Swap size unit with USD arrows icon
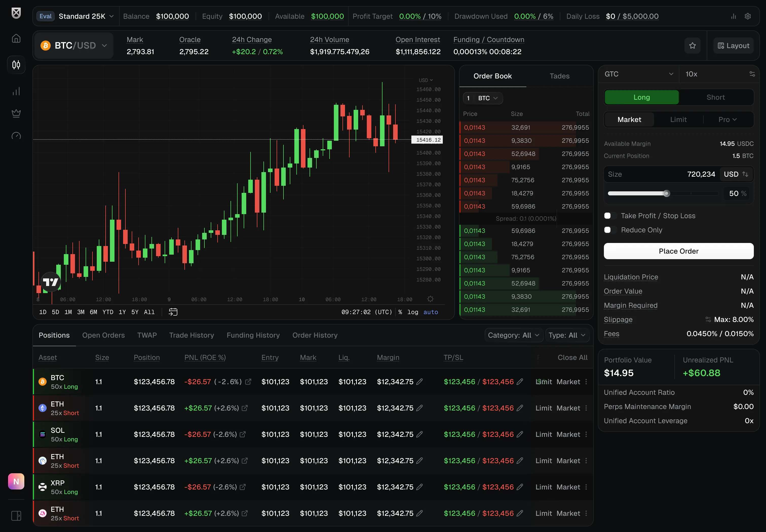Viewport: 766px width, 532px height. pyautogui.click(x=745, y=174)
